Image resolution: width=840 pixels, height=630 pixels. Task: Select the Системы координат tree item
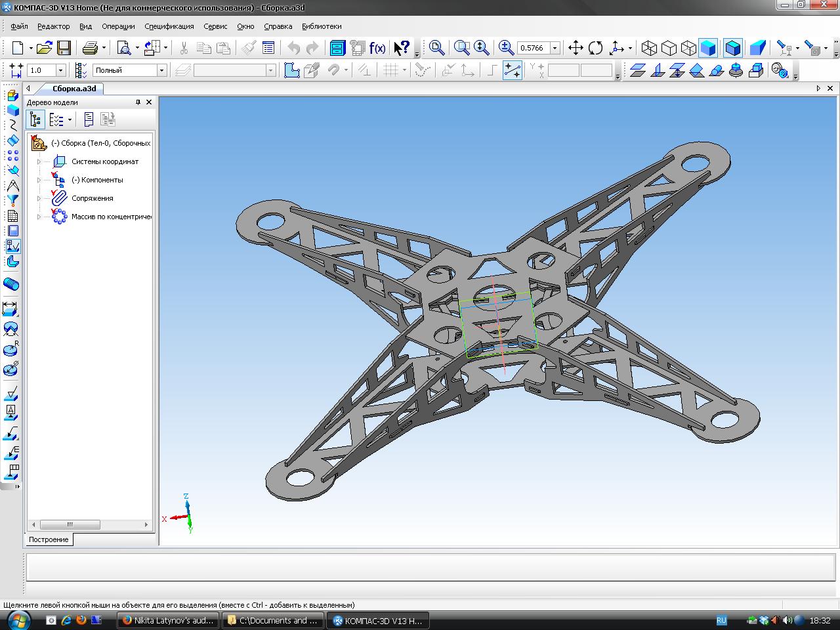(x=105, y=161)
